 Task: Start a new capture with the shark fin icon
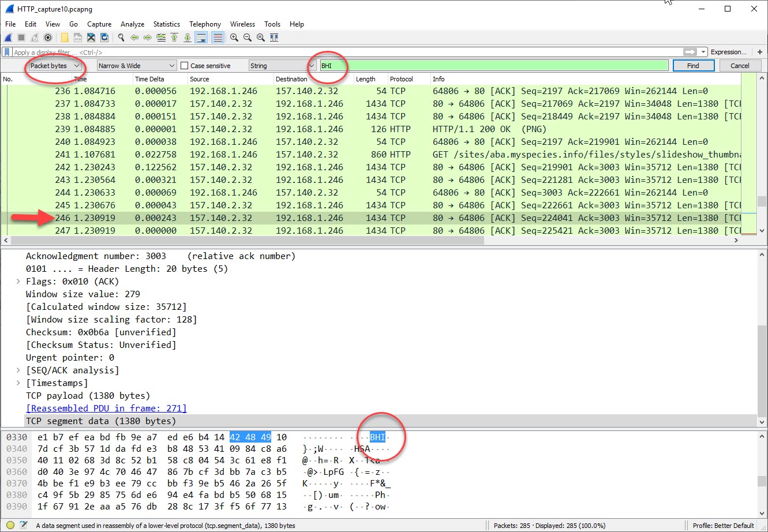point(8,38)
